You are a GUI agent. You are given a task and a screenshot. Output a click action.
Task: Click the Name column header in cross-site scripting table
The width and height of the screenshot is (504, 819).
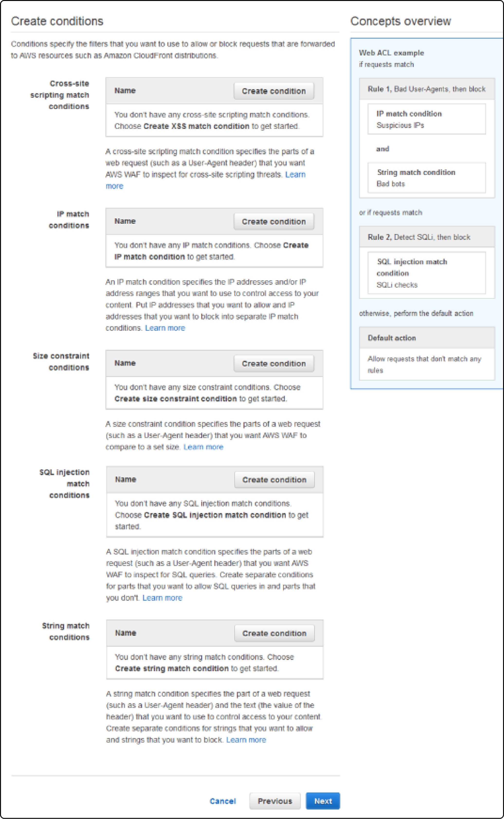[x=125, y=91]
